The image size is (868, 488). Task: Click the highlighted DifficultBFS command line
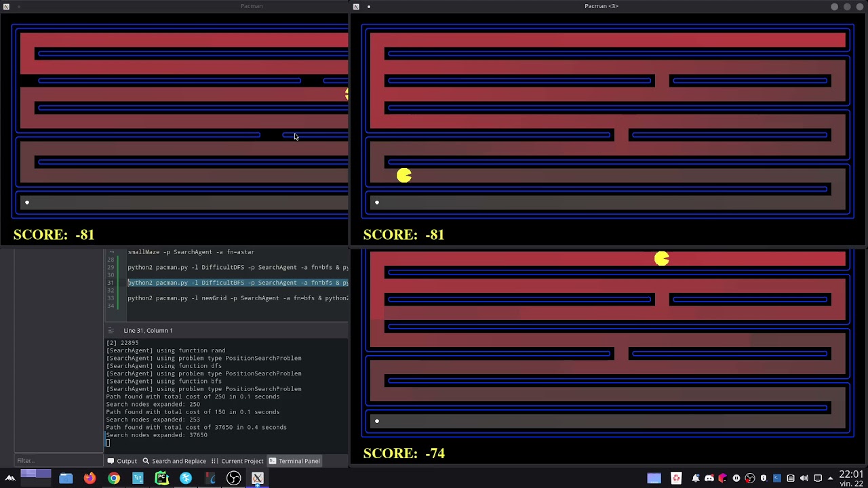pyautogui.click(x=238, y=283)
